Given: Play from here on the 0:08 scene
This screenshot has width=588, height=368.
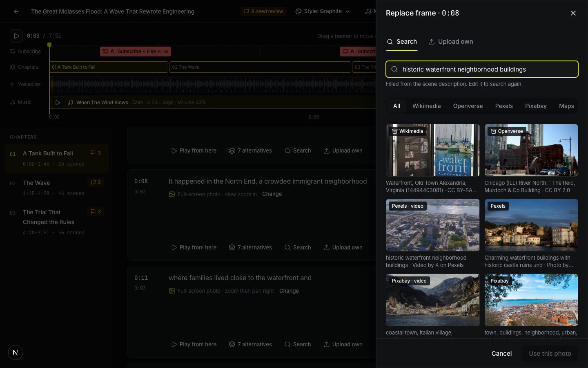Looking at the screenshot, I should 194,247.
